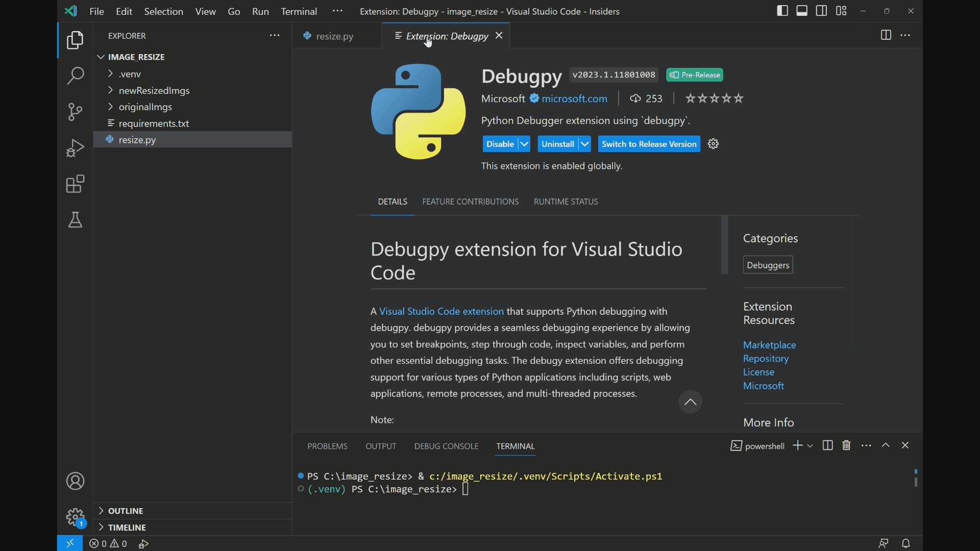Maximize the panel size with chevron up
980x551 pixels.
pyautogui.click(x=886, y=445)
